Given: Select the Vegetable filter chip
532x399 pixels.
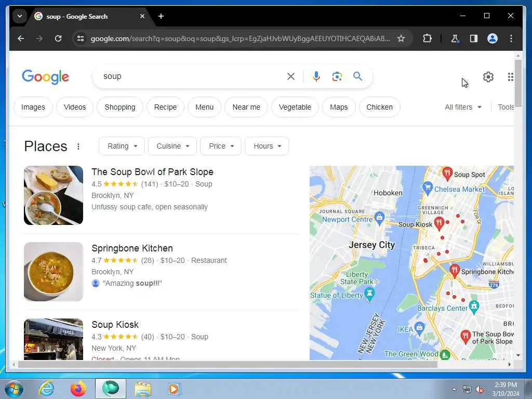Looking at the screenshot, I should (295, 107).
